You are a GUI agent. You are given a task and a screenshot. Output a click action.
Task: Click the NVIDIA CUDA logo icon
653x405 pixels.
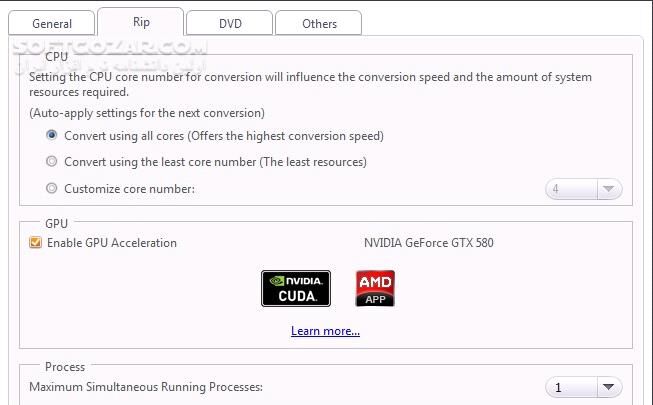[296, 288]
